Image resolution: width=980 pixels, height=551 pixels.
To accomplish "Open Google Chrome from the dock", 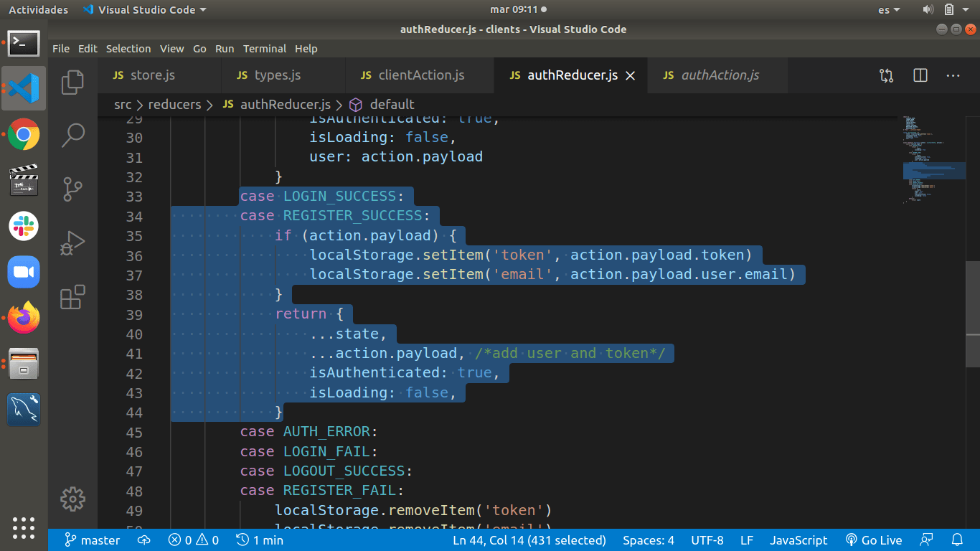I will [x=24, y=134].
